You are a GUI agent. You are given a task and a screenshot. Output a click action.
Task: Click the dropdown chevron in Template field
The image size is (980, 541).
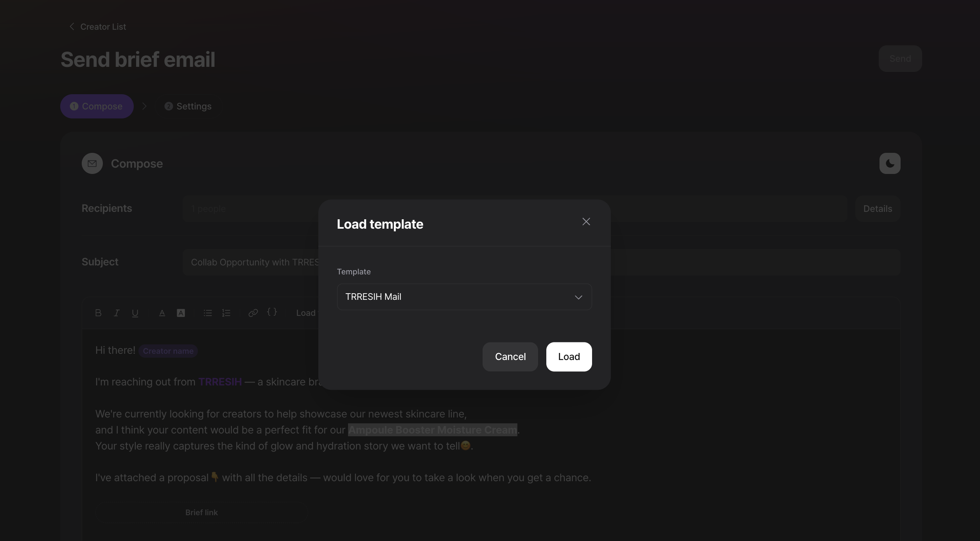tap(578, 297)
